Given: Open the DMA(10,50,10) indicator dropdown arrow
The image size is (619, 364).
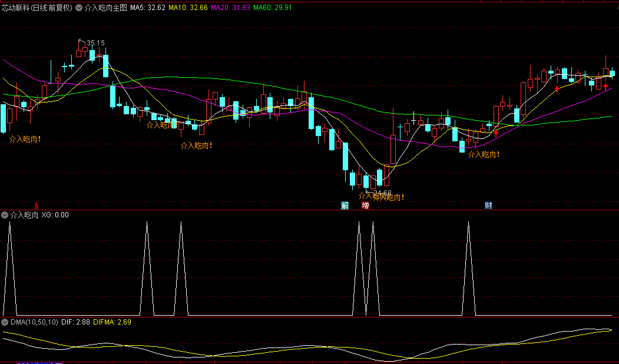Looking at the screenshot, I should point(5,323).
